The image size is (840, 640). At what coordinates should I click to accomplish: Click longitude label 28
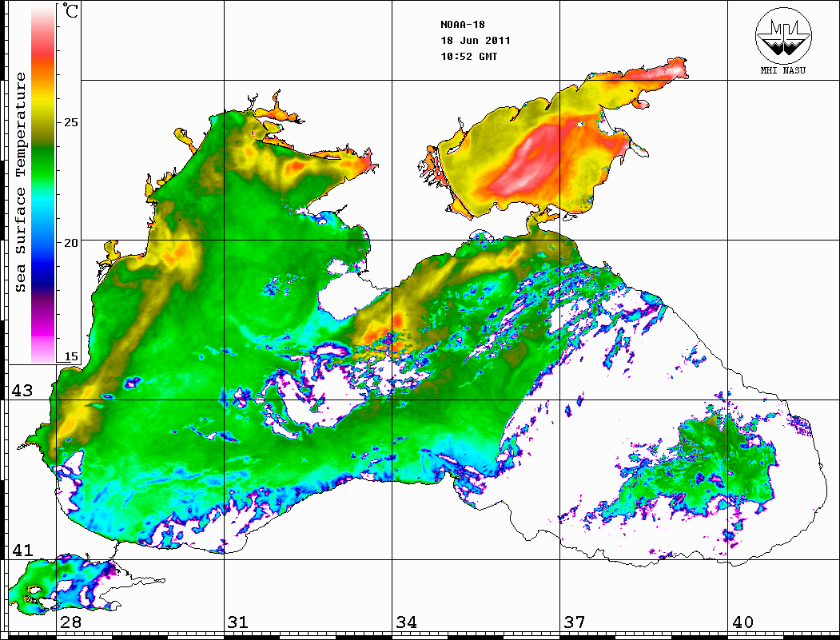pos(70,622)
